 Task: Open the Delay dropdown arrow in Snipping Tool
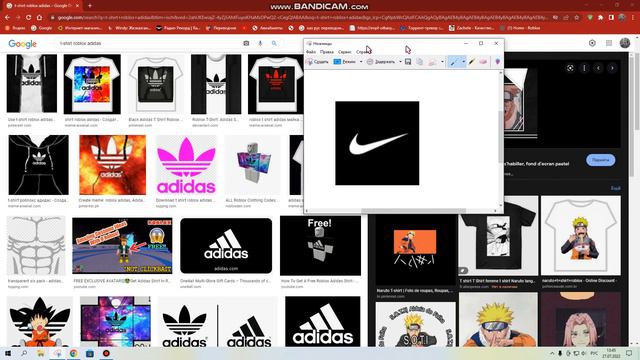tap(400, 62)
